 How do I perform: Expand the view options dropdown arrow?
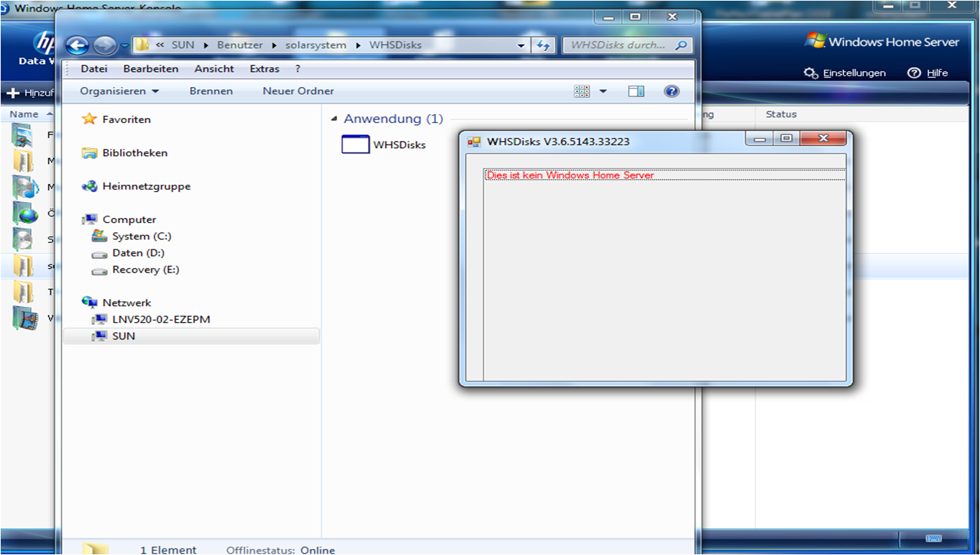click(x=603, y=91)
